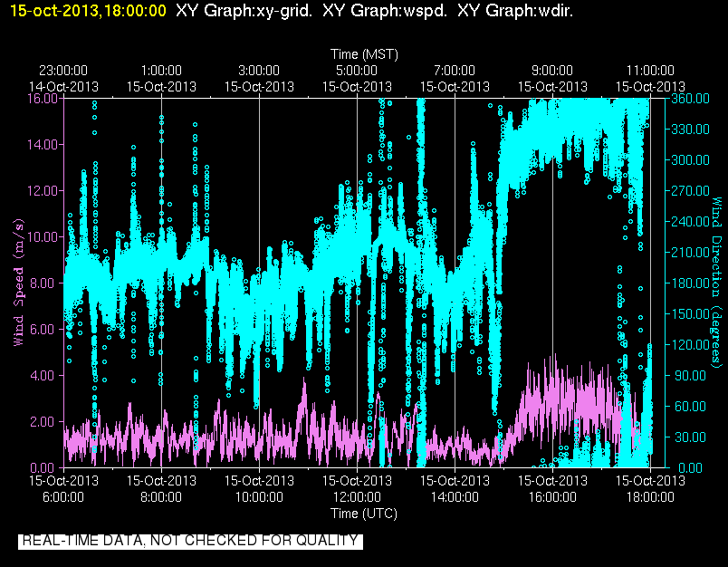Click the 'XY Graph:wdir.' title text
The width and height of the screenshot is (728, 567).
point(515,10)
